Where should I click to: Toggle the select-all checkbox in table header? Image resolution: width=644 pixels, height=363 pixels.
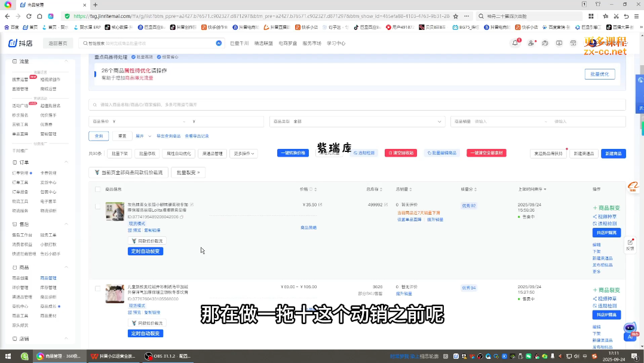tap(98, 189)
